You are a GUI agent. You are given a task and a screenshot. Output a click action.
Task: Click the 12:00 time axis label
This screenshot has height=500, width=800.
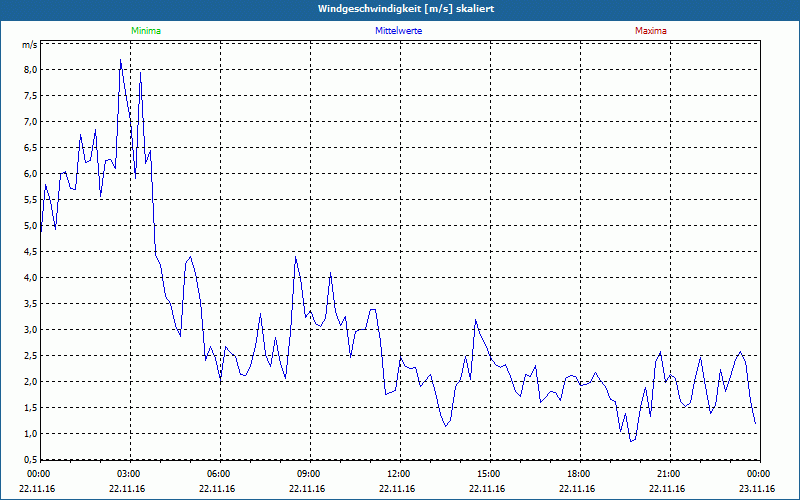(398, 474)
